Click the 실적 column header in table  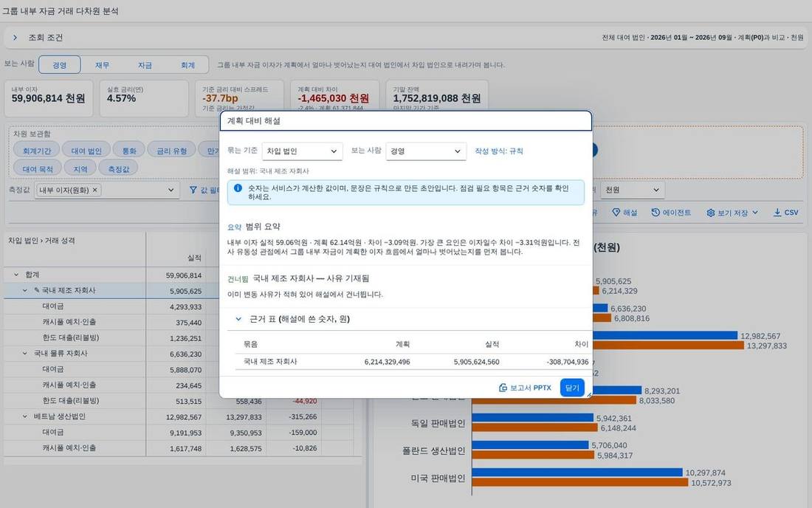[x=194, y=258]
